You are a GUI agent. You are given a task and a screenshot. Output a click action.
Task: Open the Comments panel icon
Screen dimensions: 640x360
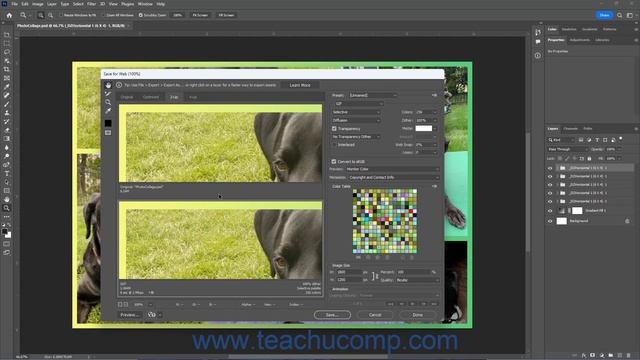point(538,42)
